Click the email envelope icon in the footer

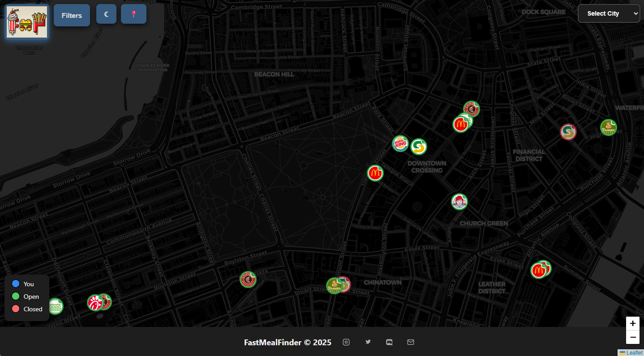411,342
